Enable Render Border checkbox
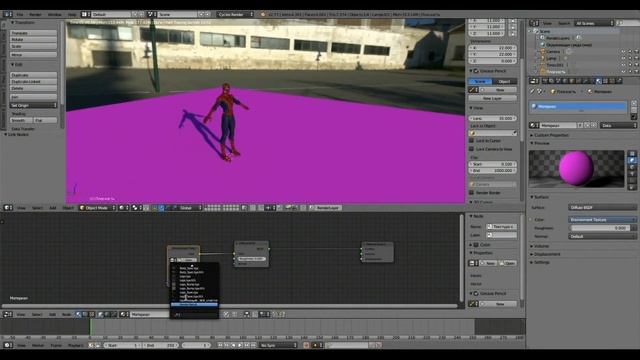This screenshot has width=640, height=360. (x=471, y=192)
